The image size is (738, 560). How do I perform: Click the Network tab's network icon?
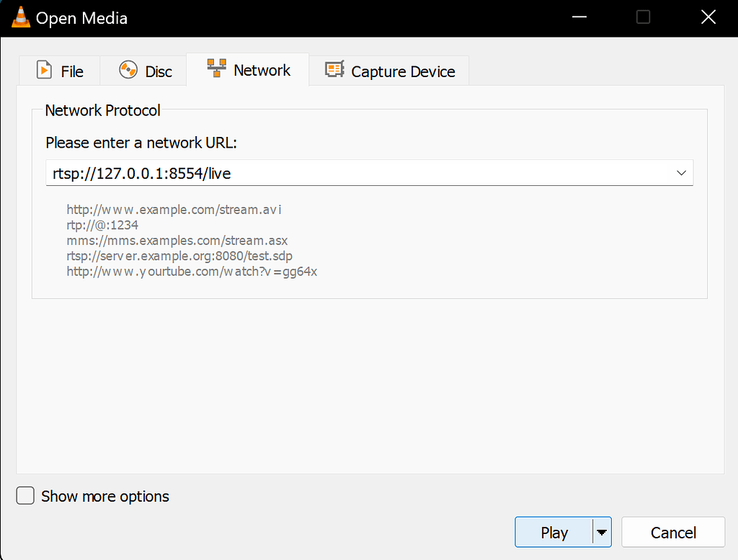click(x=216, y=69)
